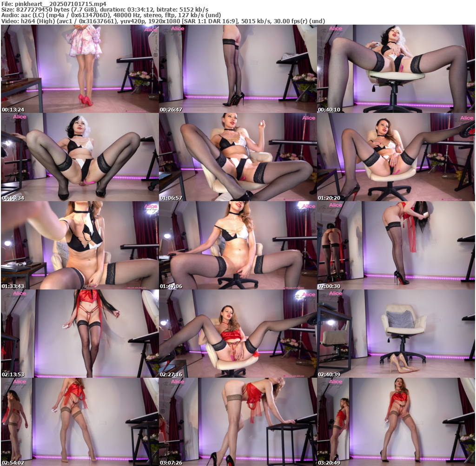Image resolution: width=476 pixels, height=466 pixels.
Task: Open the thumbnail at timestamp 00:13:24
Action: [x=79, y=69]
